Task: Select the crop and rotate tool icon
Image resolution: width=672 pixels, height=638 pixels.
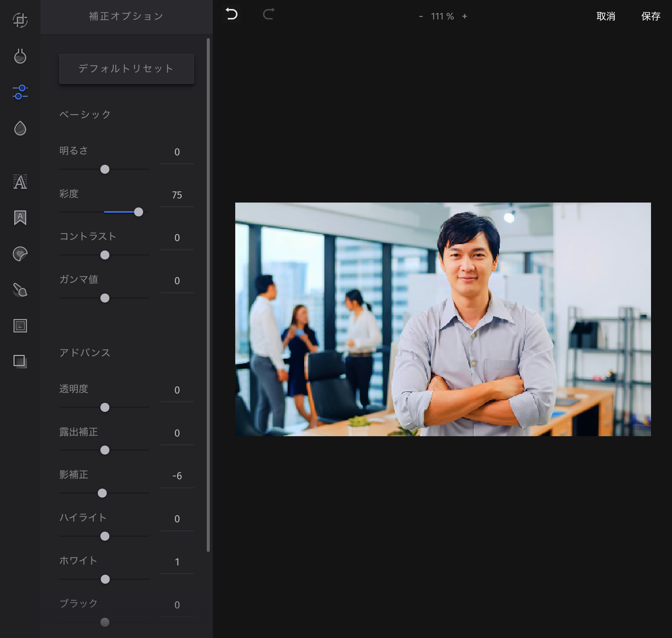Action: coord(20,20)
